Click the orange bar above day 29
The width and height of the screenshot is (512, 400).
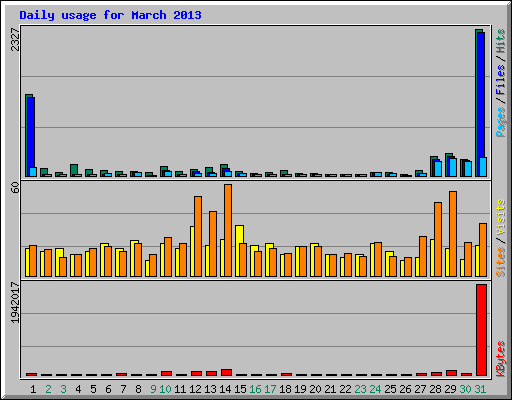tap(453, 234)
